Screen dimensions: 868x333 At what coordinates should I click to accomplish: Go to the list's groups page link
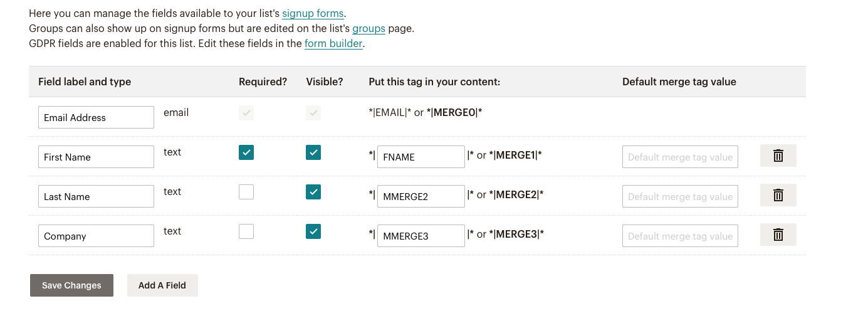point(369,28)
